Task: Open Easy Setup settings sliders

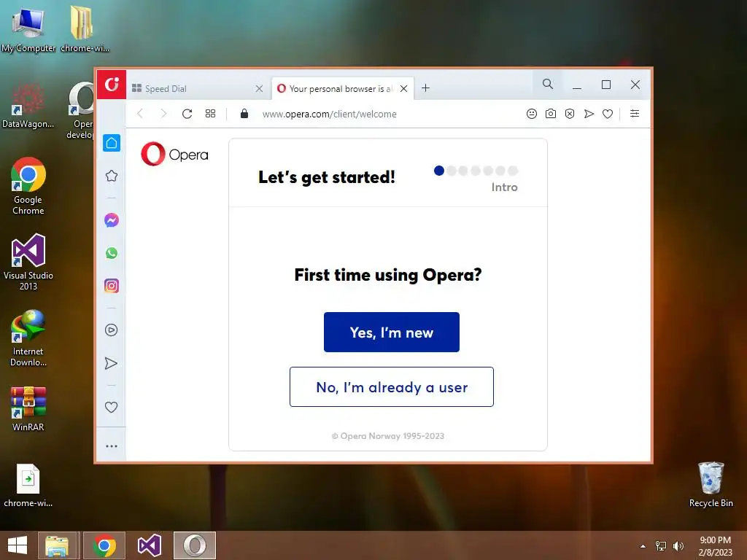Action: click(635, 113)
